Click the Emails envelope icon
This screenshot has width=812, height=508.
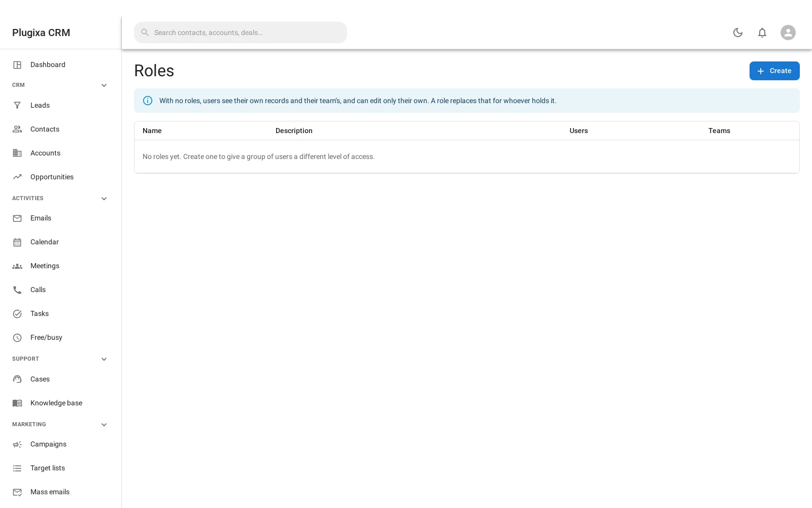pos(17,218)
